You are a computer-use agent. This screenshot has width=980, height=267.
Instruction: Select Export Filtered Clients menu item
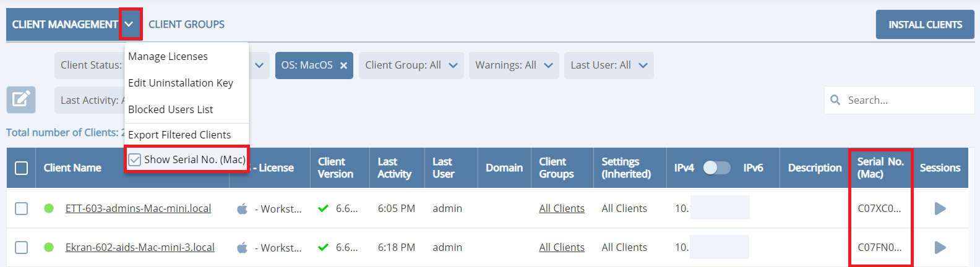coord(179,135)
